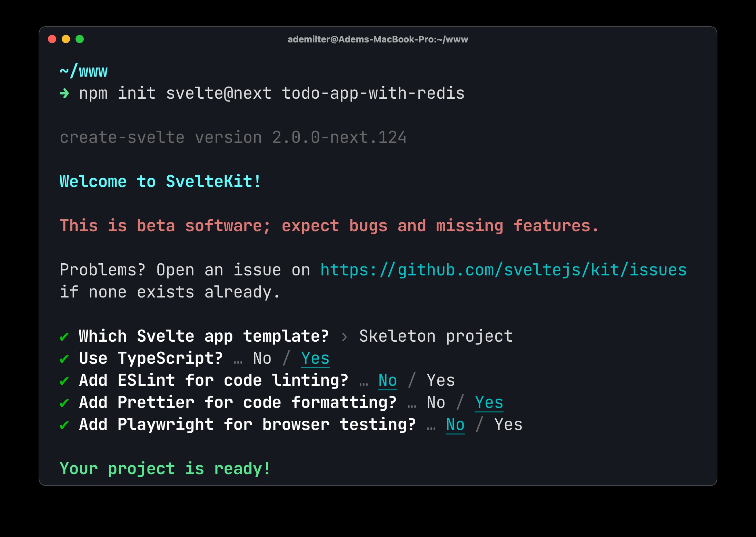Click the yellow minimize button
The width and height of the screenshot is (756, 537).
point(64,40)
